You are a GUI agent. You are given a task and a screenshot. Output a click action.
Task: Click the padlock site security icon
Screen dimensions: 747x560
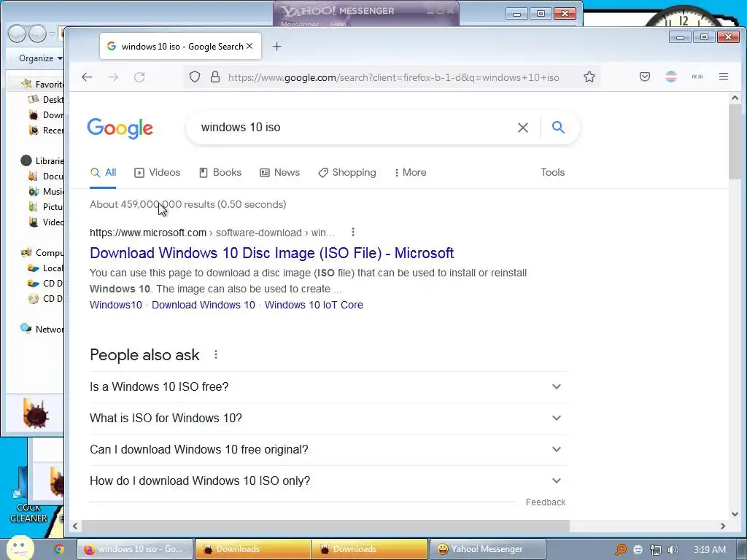pyautogui.click(x=215, y=77)
